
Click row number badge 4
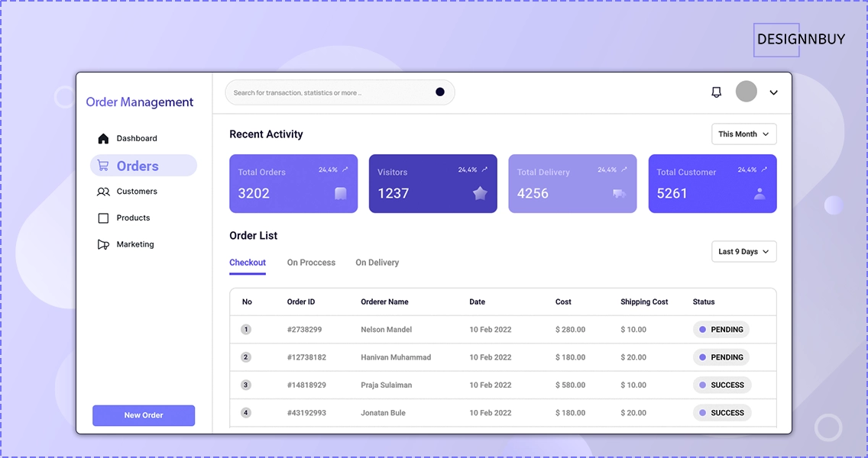point(246,413)
